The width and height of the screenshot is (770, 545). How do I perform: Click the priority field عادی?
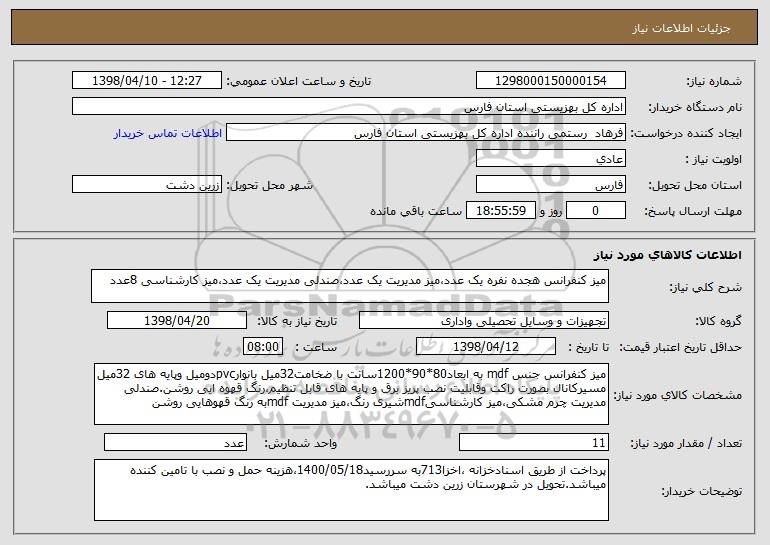tap(550, 159)
